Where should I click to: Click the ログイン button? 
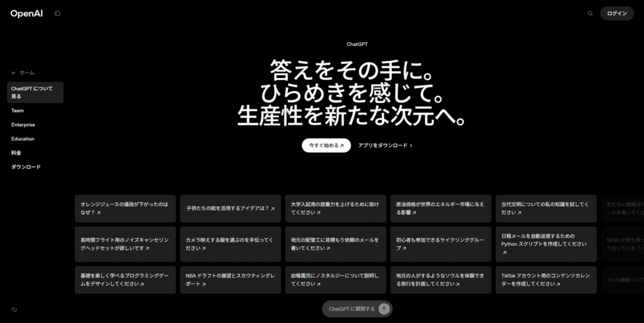(x=617, y=14)
